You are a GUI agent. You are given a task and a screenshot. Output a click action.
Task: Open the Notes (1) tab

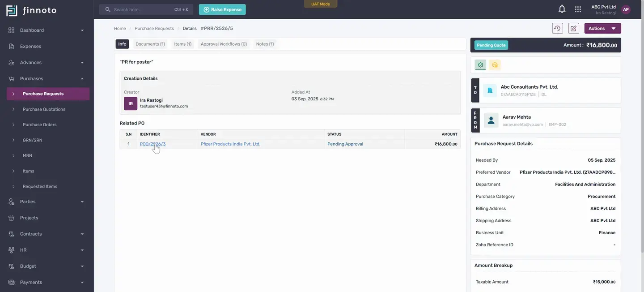click(x=265, y=44)
